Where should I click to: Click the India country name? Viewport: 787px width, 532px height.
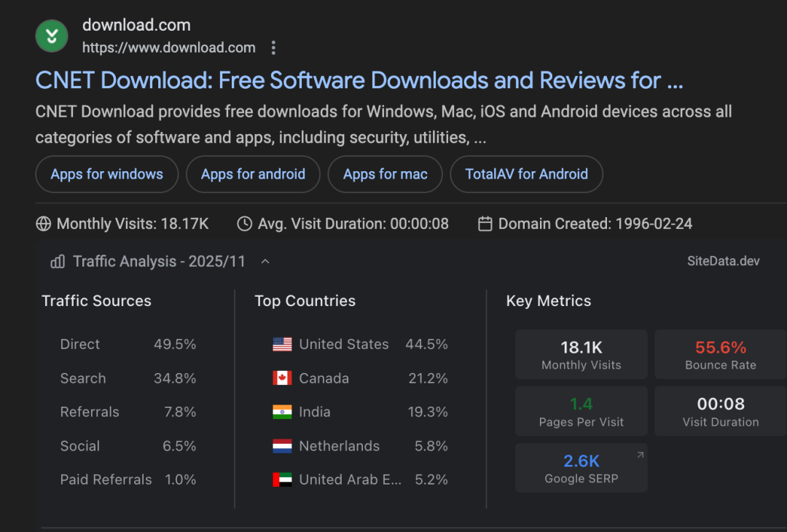[x=315, y=412]
